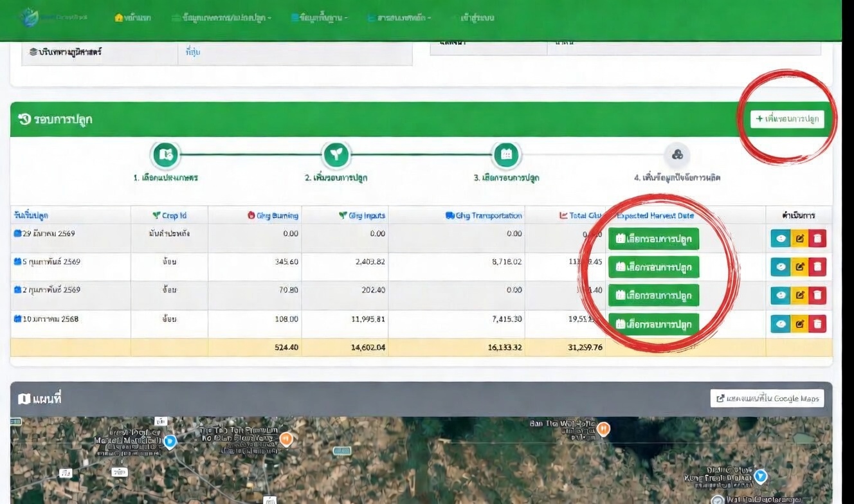
Task: Click Ghg Inputs value 202.40
Action: click(x=373, y=290)
